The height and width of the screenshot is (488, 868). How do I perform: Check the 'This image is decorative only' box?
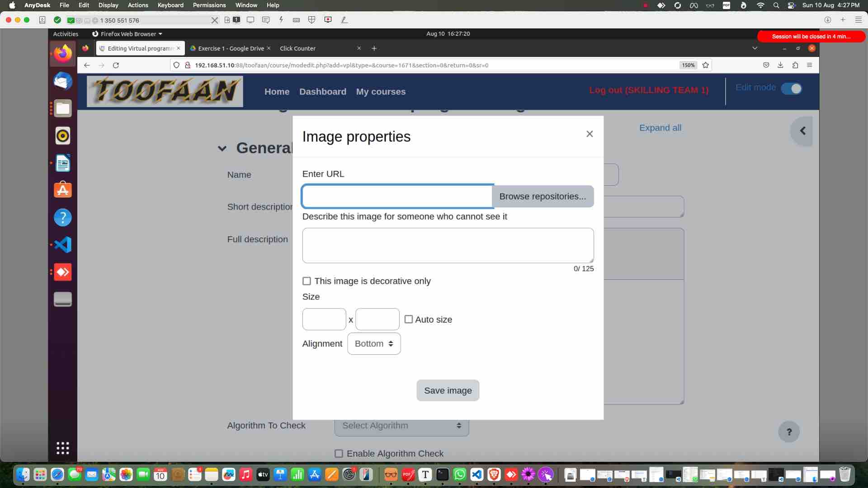pyautogui.click(x=307, y=281)
